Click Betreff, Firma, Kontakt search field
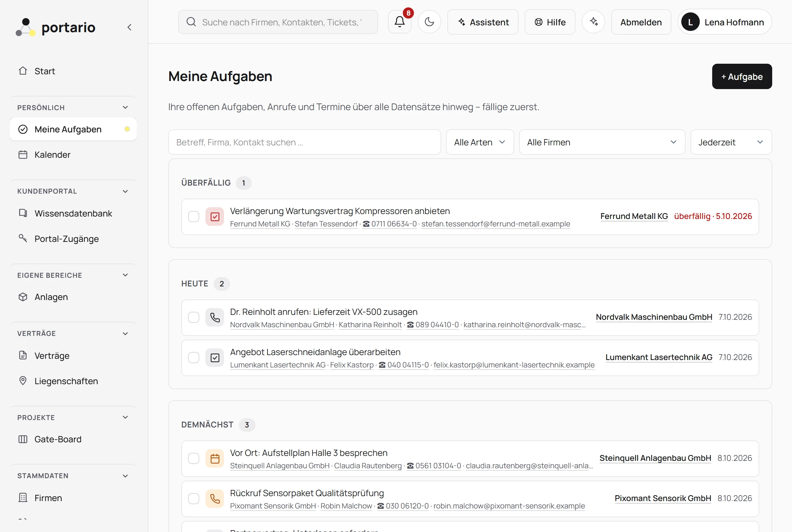 (x=304, y=142)
